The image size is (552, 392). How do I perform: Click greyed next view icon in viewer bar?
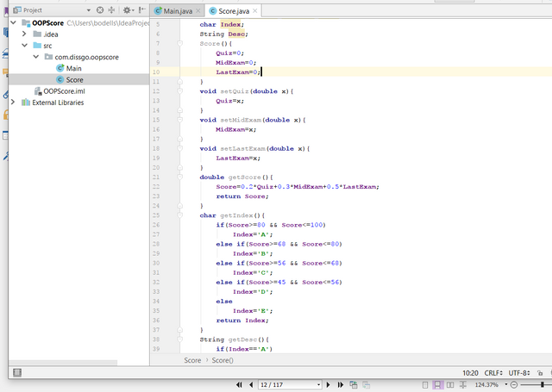366,385
